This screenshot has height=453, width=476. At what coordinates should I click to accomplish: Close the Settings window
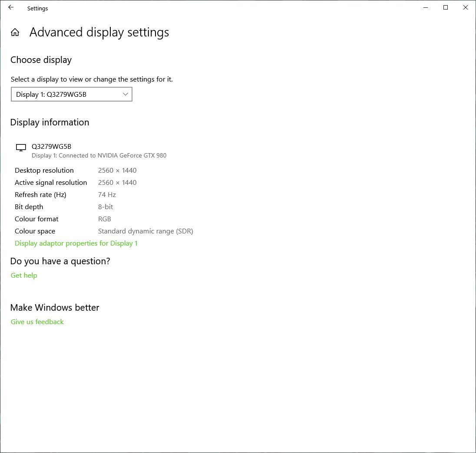[466, 7]
